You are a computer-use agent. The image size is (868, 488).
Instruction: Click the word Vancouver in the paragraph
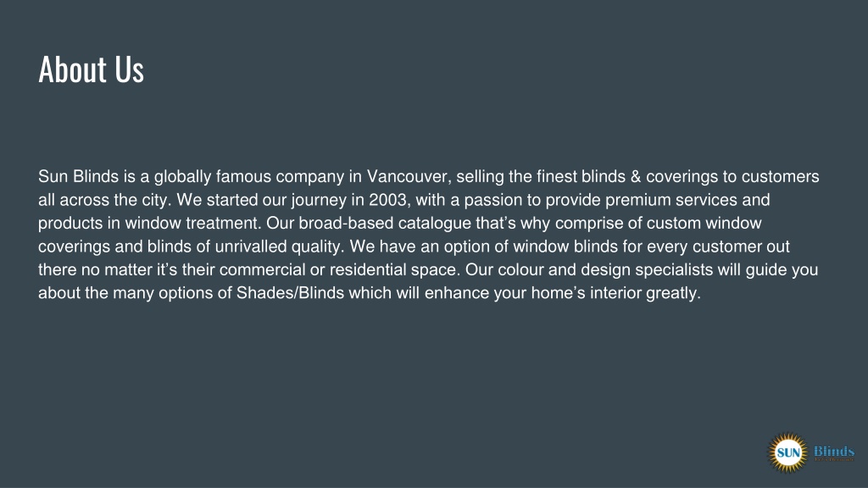[409, 176]
